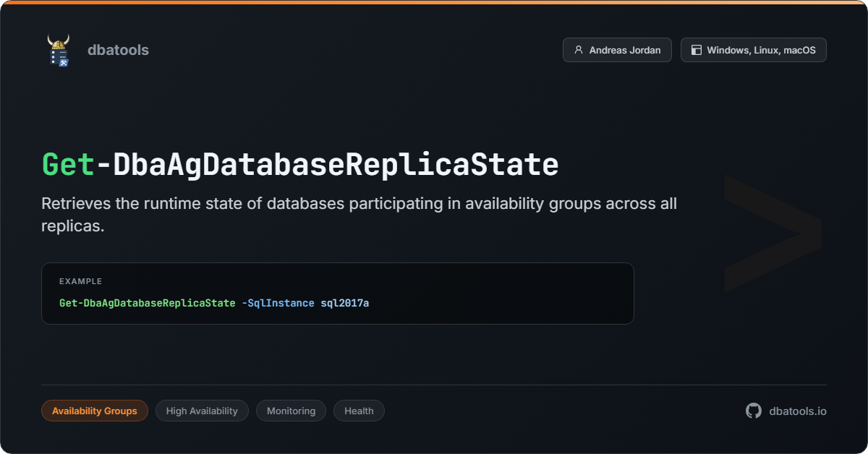The height and width of the screenshot is (454, 868).
Task: Click the description text about runtime state
Action: [359, 214]
